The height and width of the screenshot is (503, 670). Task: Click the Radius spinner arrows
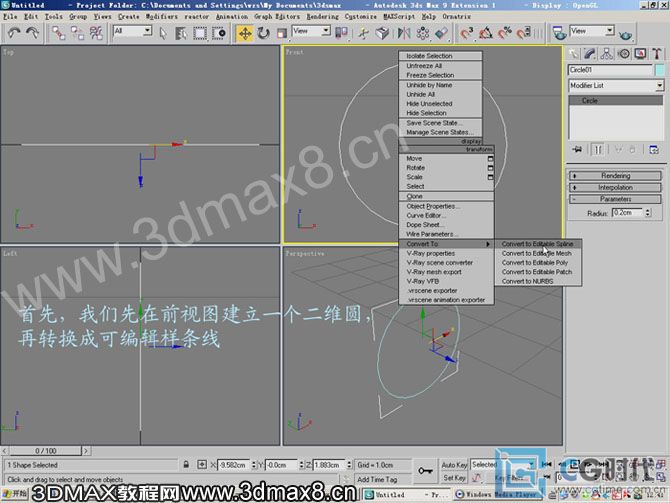(648, 213)
